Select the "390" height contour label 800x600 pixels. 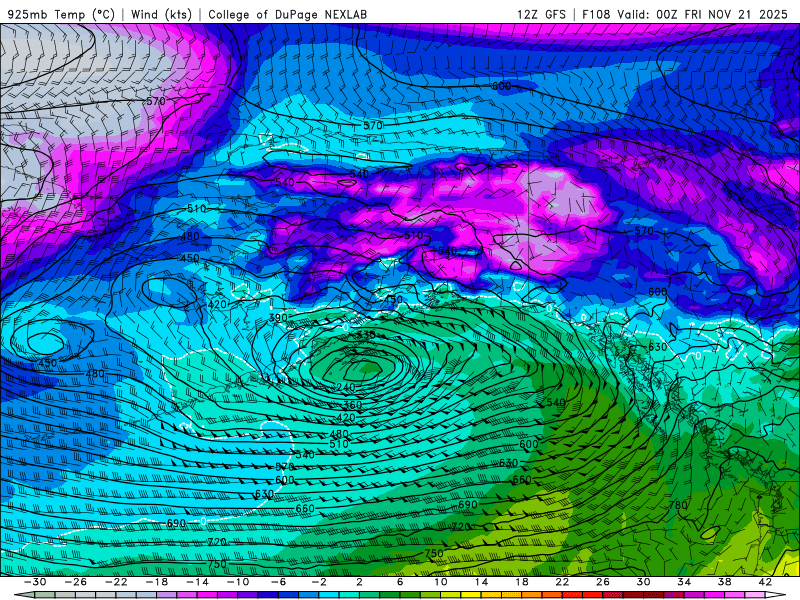click(x=278, y=317)
